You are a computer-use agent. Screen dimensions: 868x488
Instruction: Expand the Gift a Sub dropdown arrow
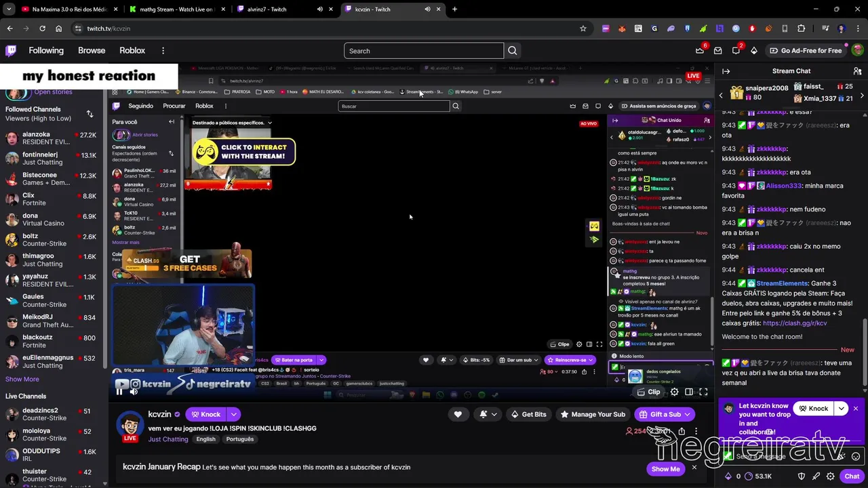pyautogui.click(x=687, y=414)
